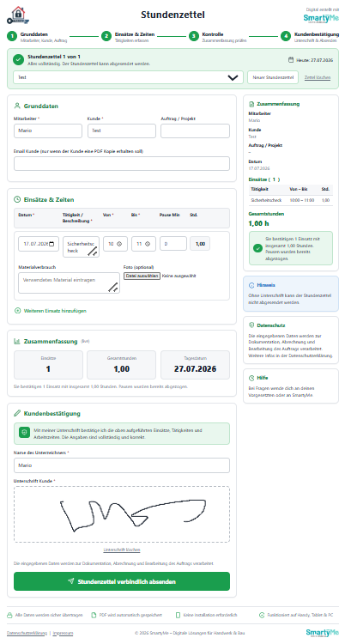Click the calendar icon beside Heute date
Viewport: 345px width, 644px height.
tap(291, 60)
